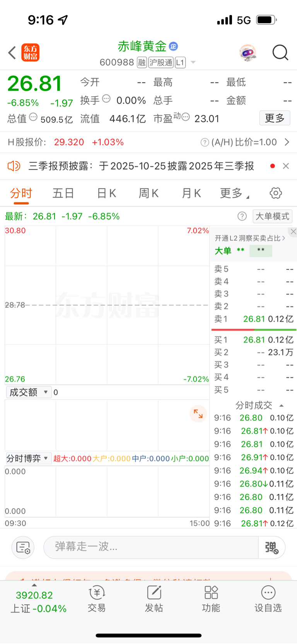Tap trade row 26.80 with down arrow
The height and width of the screenshot is (644, 297).
point(254,484)
